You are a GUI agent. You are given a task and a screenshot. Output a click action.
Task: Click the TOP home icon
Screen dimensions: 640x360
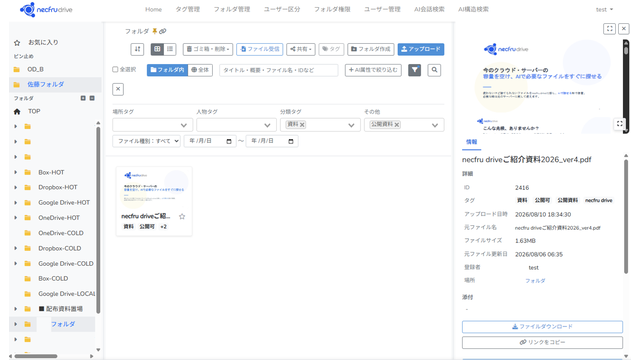coord(17,111)
